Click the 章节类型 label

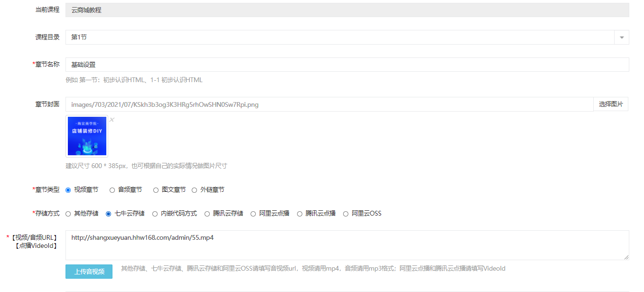coord(46,189)
